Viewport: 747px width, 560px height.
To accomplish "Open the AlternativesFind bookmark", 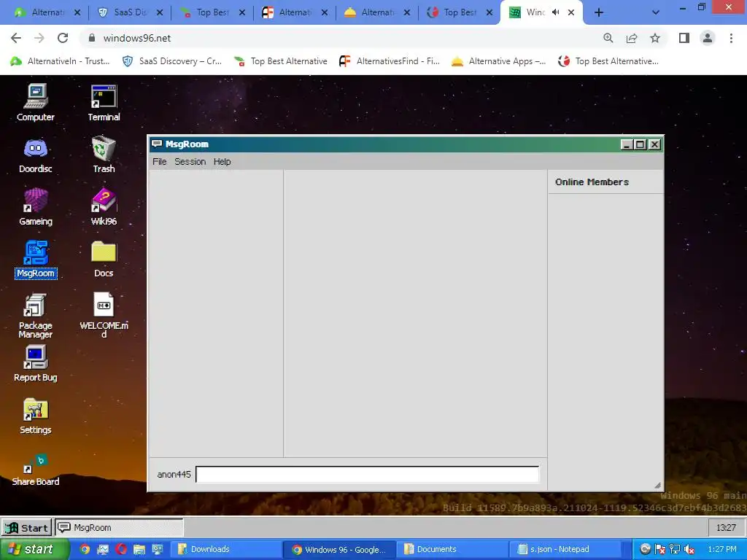I will point(390,61).
